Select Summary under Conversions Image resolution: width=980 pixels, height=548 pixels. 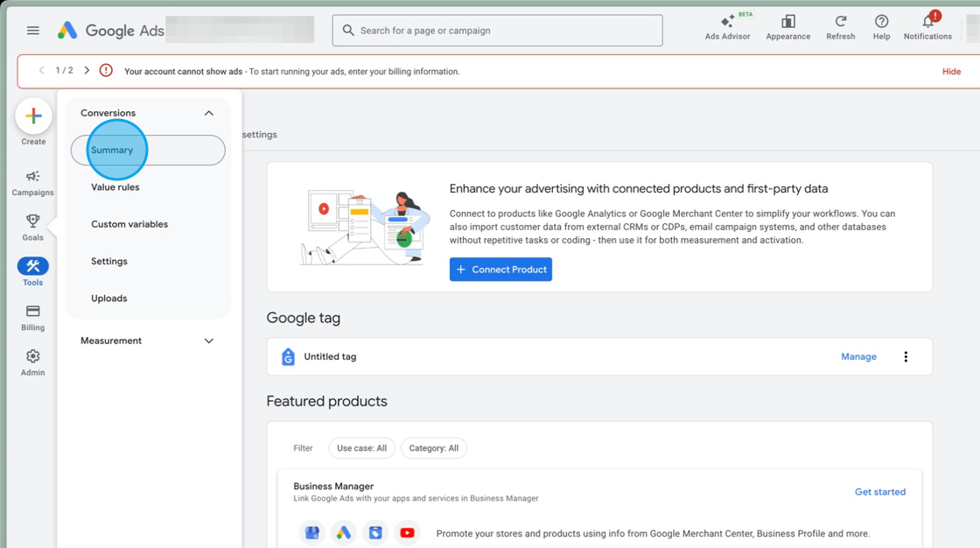coord(111,150)
